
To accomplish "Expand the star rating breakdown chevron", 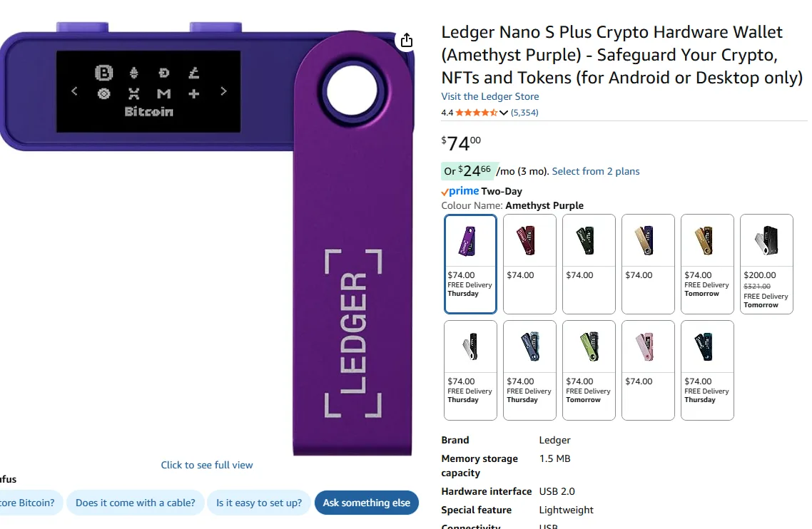I will point(504,112).
